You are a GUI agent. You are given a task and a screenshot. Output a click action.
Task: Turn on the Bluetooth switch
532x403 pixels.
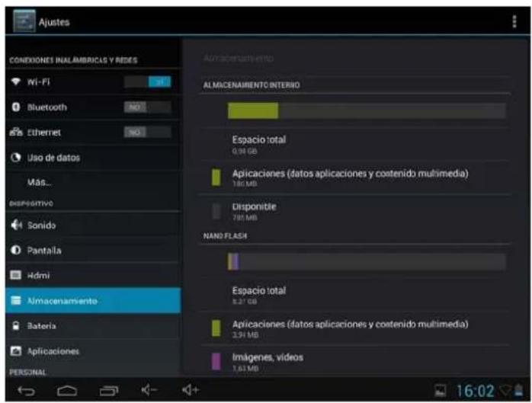click(148, 107)
